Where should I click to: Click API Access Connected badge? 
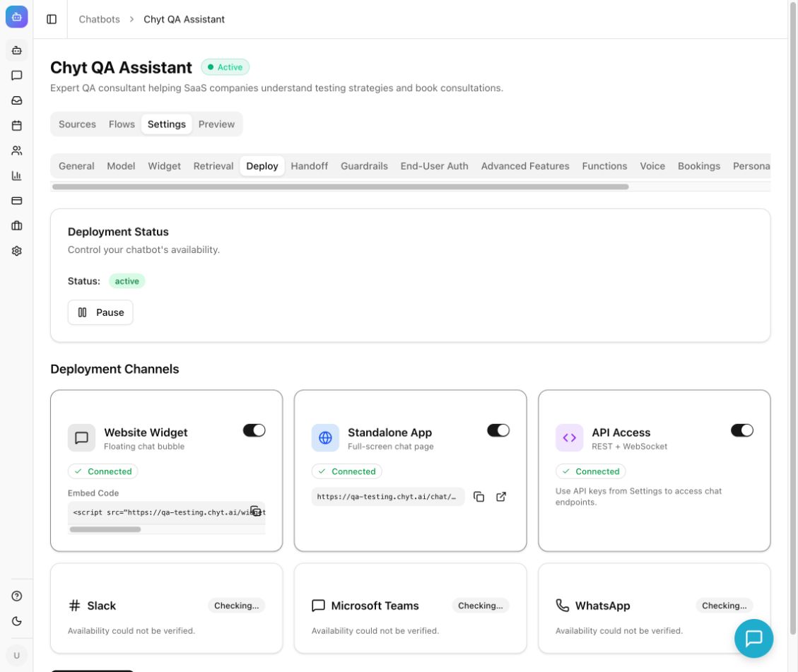pyautogui.click(x=590, y=471)
